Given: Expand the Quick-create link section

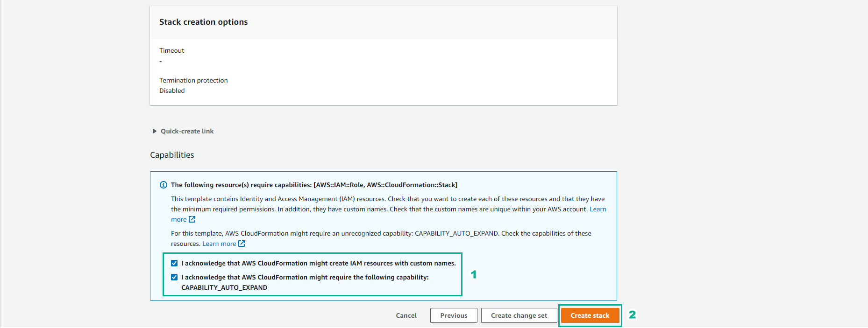Looking at the screenshot, I should point(183,131).
